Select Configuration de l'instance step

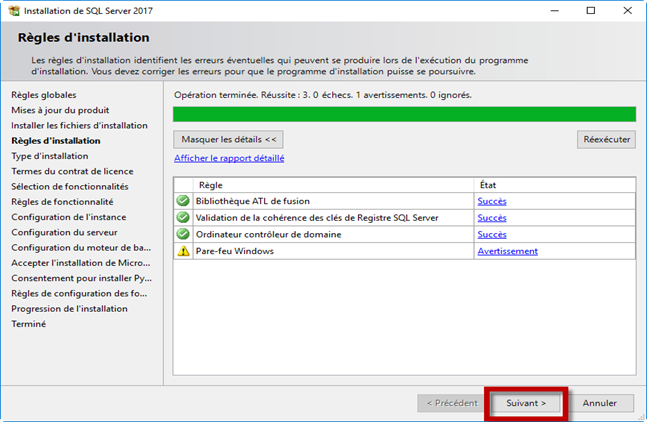[x=68, y=217]
